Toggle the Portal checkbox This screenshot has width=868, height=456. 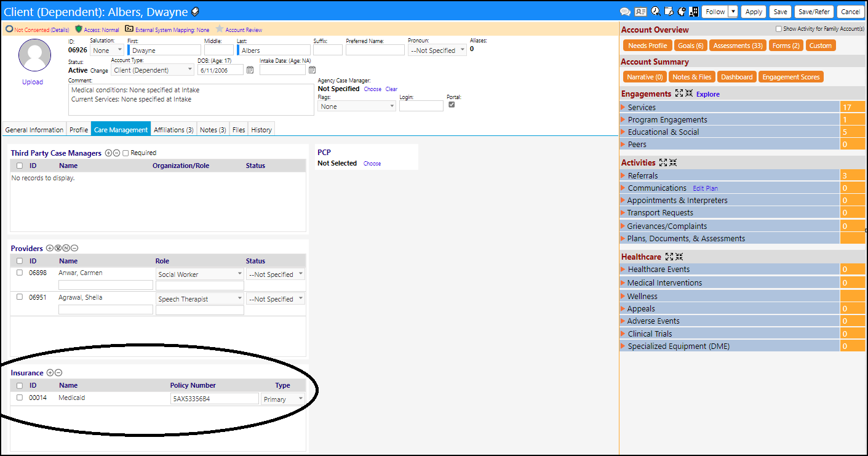[452, 105]
